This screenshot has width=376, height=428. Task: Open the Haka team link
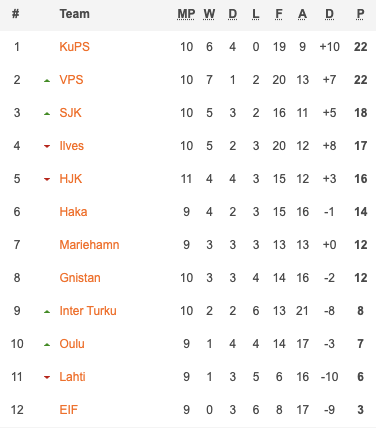pyautogui.click(x=73, y=212)
